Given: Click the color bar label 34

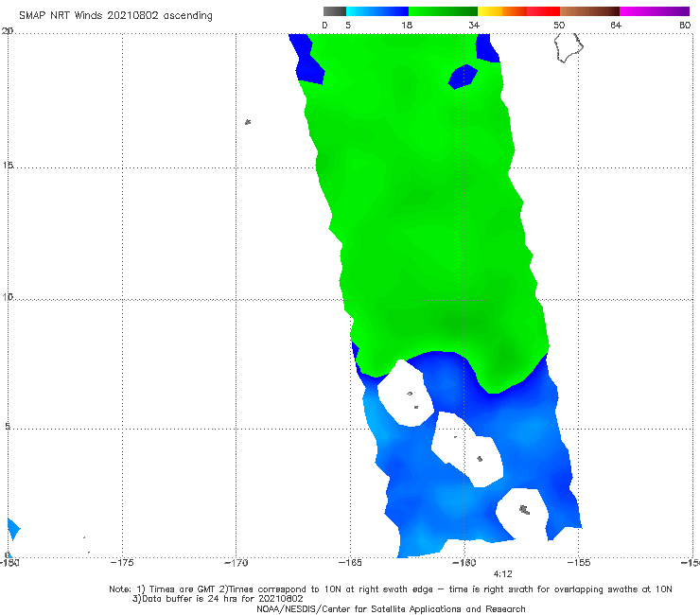Looking at the screenshot, I should (x=474, y=25).
